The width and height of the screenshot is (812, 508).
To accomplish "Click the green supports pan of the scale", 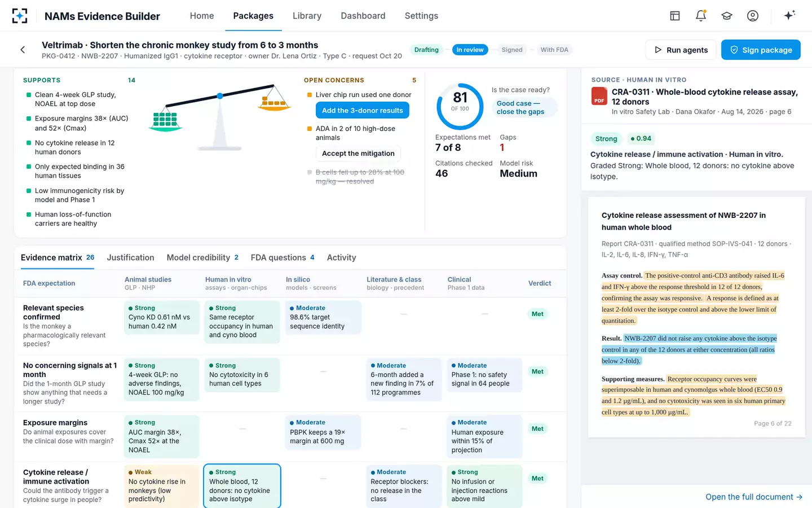I will (165, 121).
